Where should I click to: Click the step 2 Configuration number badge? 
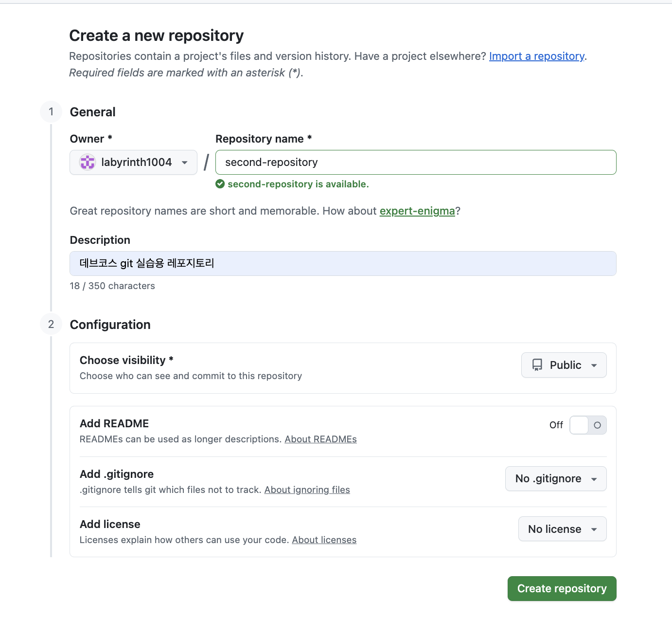tap(51, 325)
